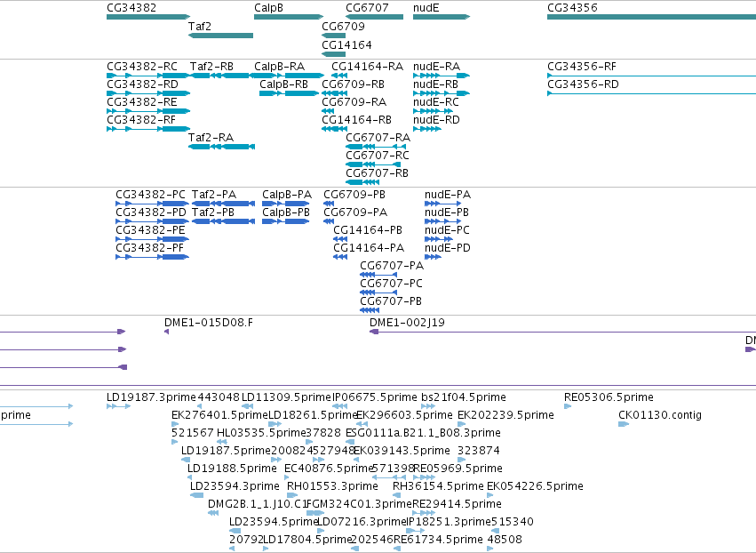Viewport: 756px width, 553px height.
Task: Open protein CG34382-PC
Action: 153,204
